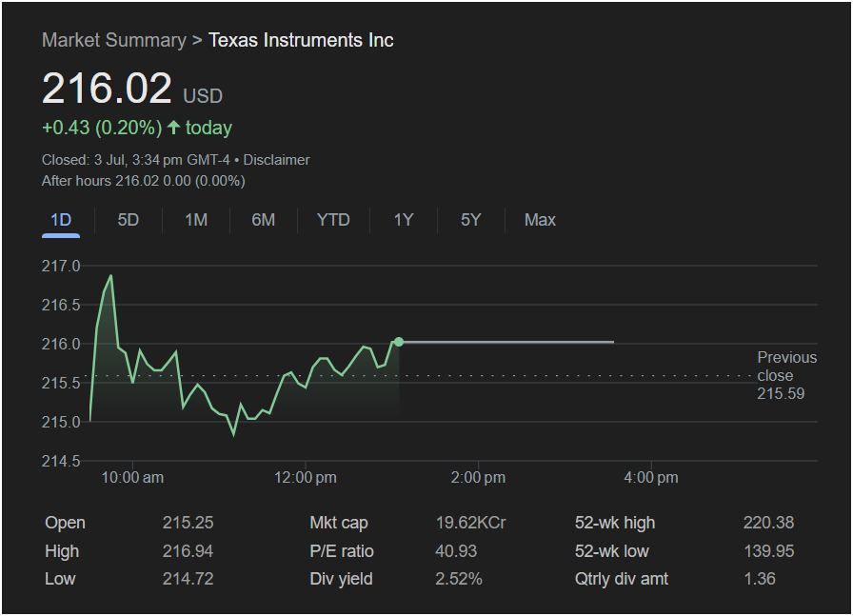
Task: Click the Div yield value 2.52%
Action: 459,579
